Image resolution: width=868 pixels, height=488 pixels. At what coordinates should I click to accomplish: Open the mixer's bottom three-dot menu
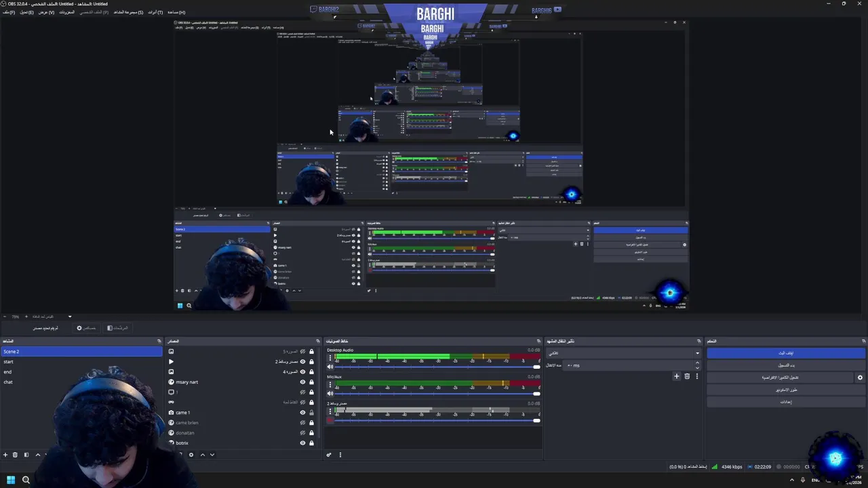[x=340, y=455]
